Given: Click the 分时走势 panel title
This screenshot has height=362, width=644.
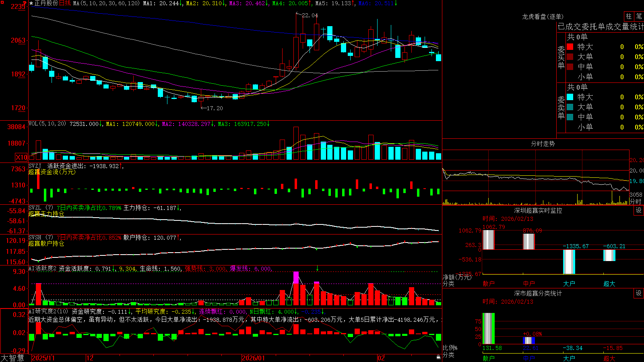Looking at the screenshot, I should (x=543, y=144).
